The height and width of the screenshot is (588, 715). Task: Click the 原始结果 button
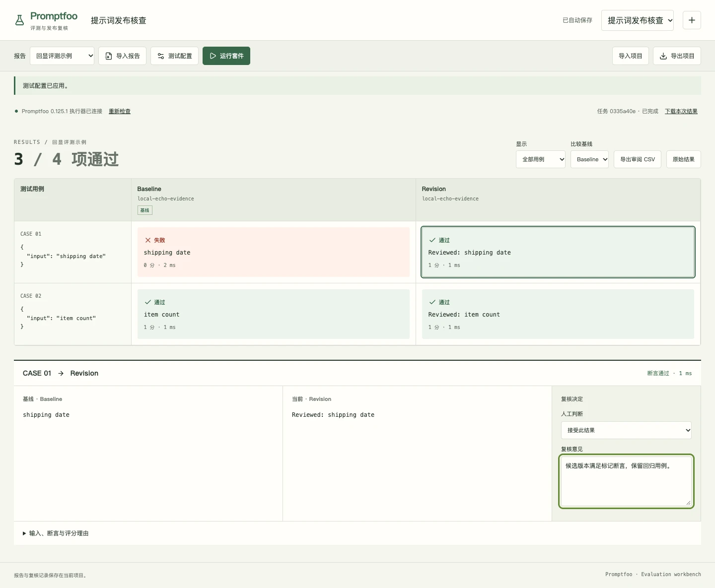pyautogui.click(x=684, y=159)
